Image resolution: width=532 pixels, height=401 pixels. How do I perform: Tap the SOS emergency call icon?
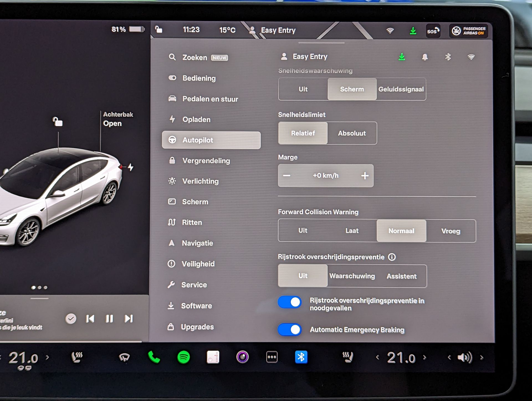(x=433, y=31)
